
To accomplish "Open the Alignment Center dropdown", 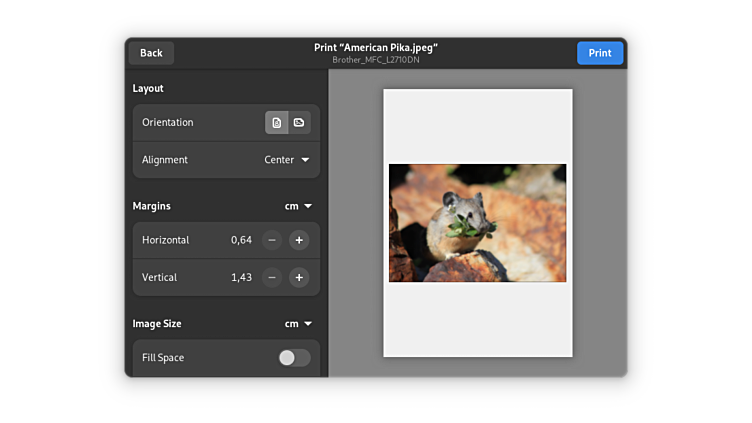I will click(x=287, y=160).
